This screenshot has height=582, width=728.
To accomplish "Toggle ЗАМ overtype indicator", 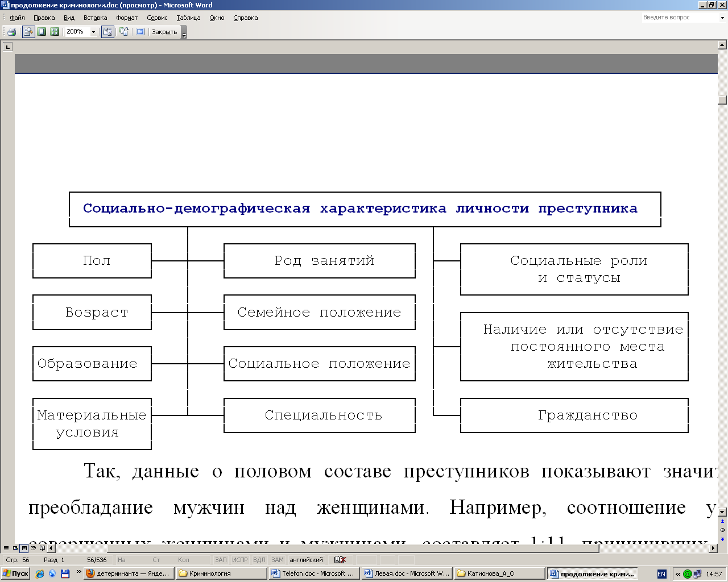I will [x=277, y=560].
